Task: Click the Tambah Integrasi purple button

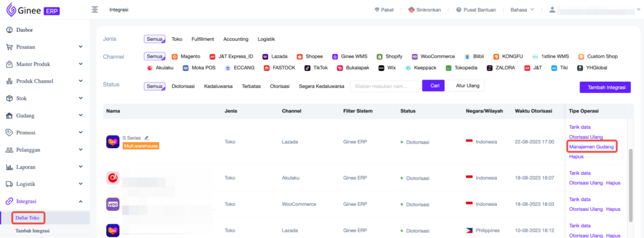Action: tap(605, 87)
